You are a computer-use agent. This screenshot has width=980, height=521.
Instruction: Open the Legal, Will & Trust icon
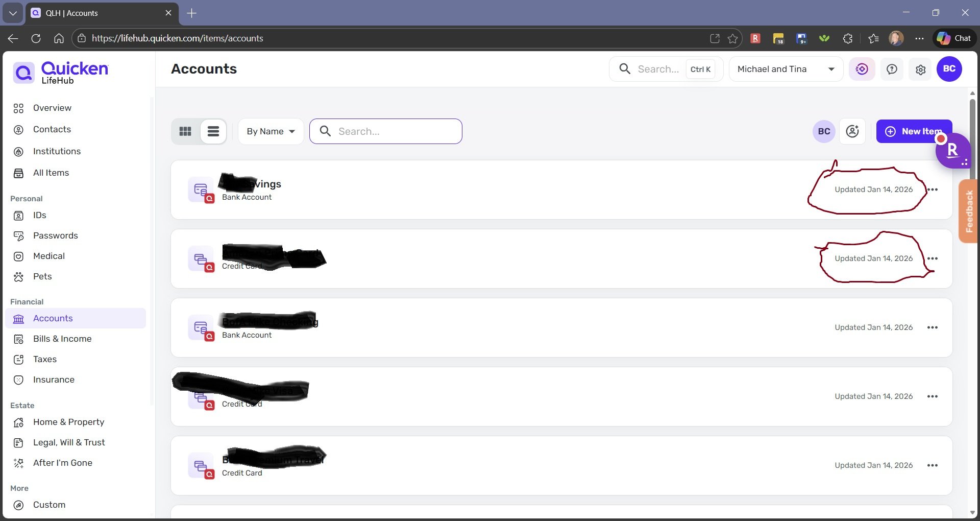(18, 442)
